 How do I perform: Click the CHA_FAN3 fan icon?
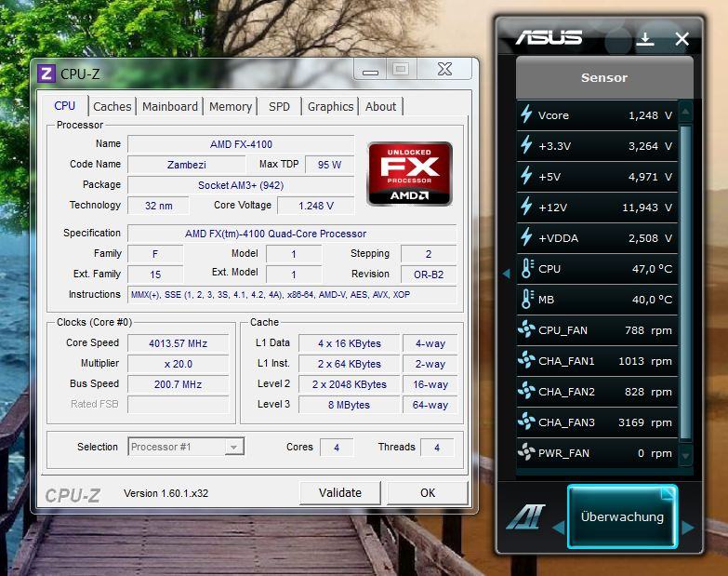click(x=526, y=421)
